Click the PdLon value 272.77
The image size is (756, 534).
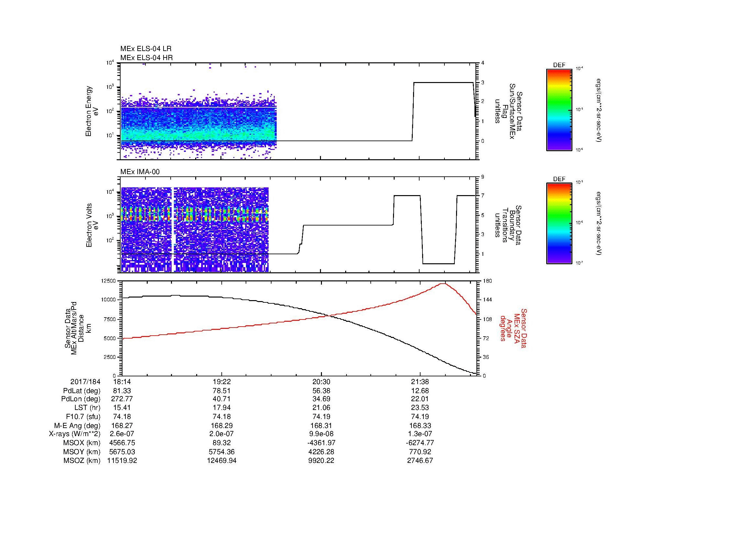click(122, 399)
